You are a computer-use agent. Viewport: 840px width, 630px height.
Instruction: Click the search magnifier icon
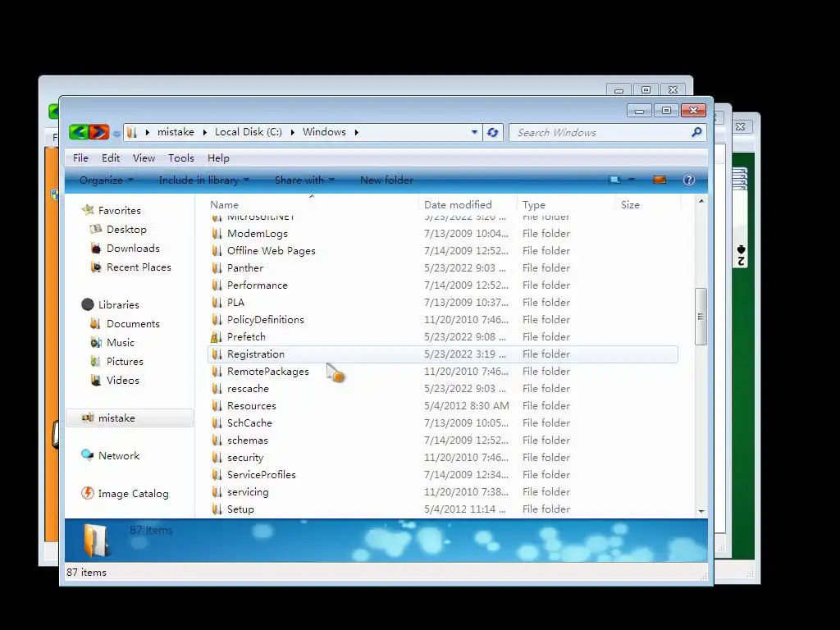click(696, 132)
